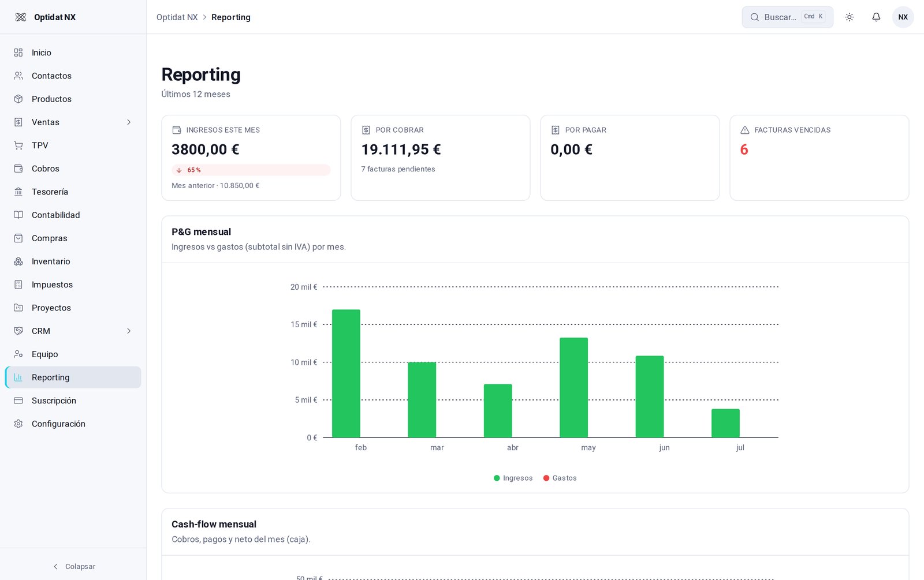
Task: Open Inventario via its boxes icon
Action: tap(18, 261)
